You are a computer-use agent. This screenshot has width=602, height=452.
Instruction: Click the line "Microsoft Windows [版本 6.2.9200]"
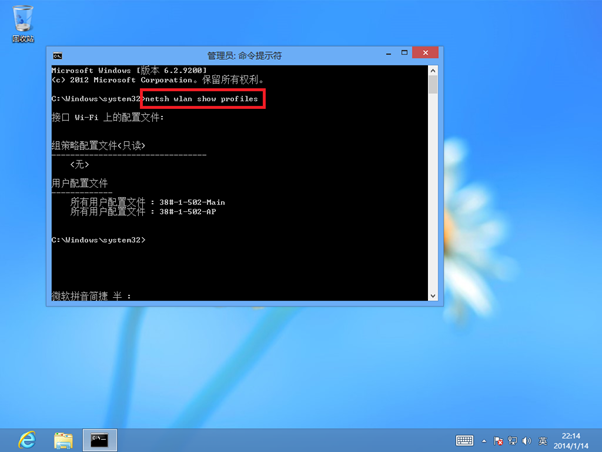click(129, 70)
